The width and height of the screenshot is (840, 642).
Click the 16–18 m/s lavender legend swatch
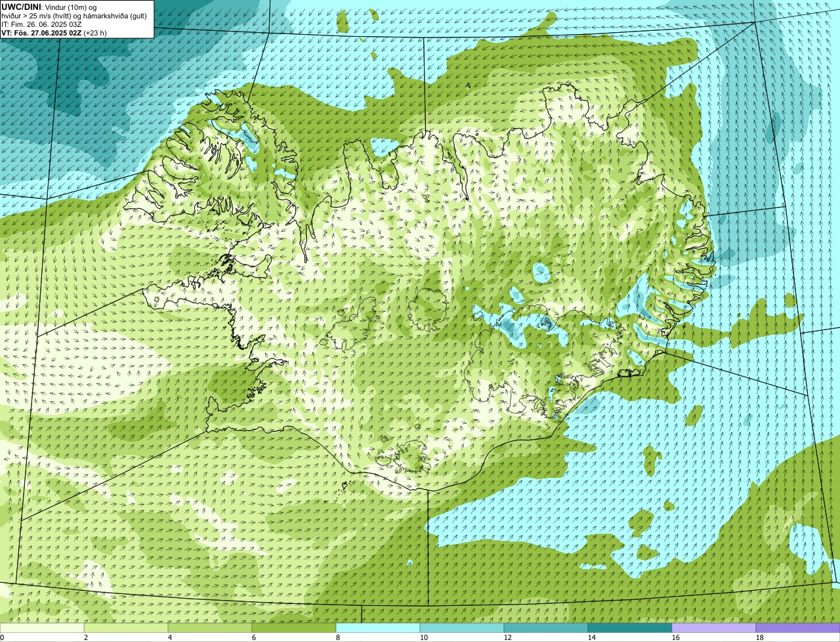(714, 628)
